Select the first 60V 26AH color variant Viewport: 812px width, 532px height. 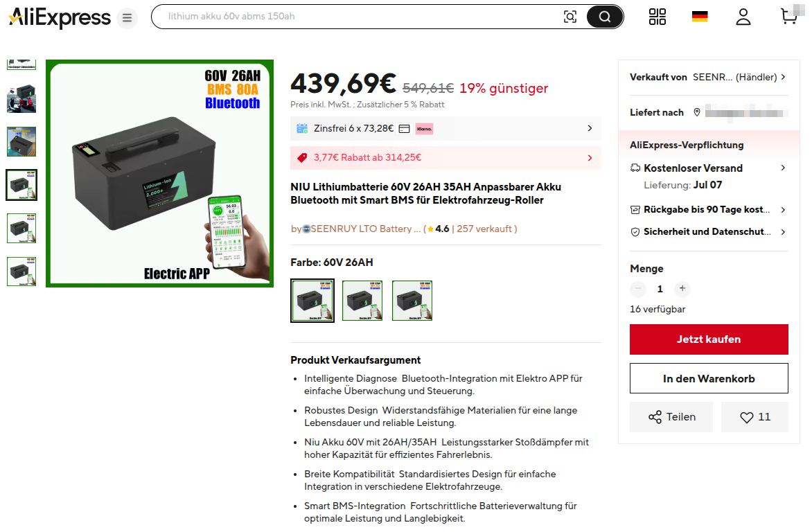pos(312,301)
